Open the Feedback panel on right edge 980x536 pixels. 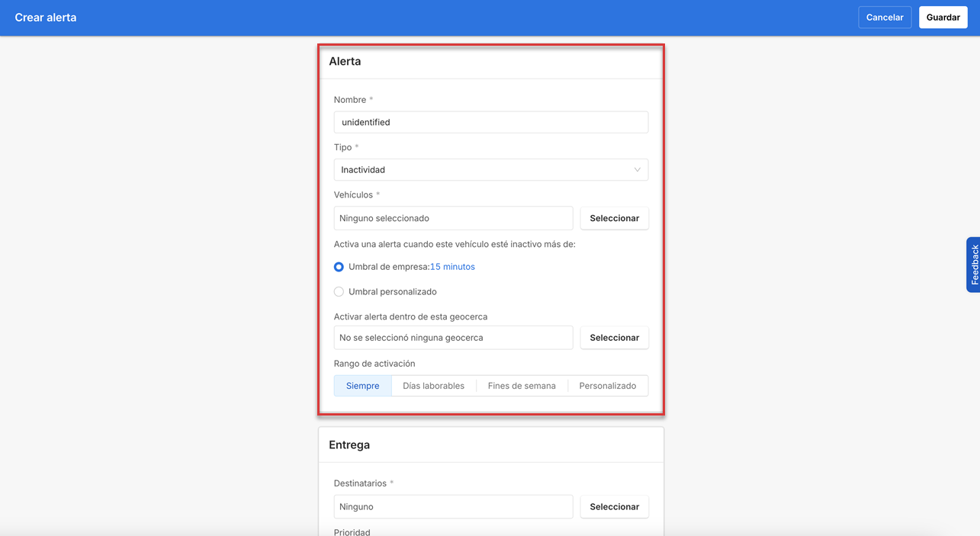pos(974,265)
